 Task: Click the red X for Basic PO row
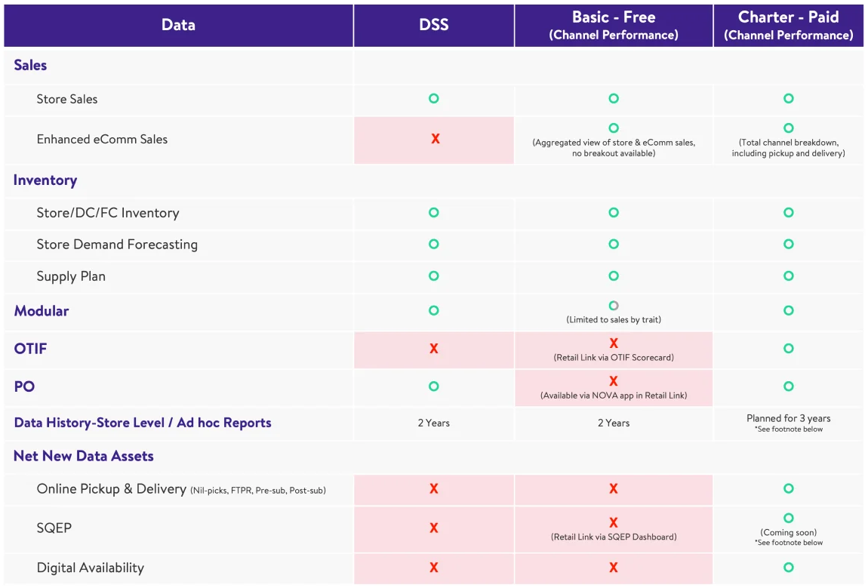point(614,381)
